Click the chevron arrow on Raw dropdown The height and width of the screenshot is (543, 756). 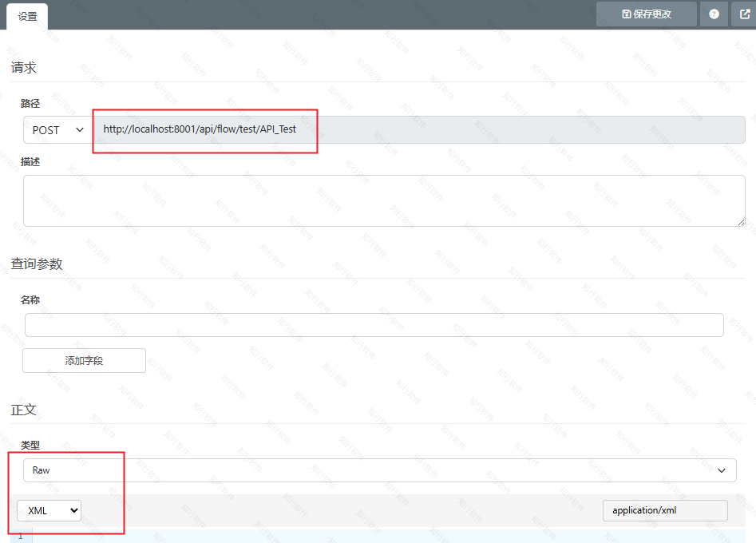pos(722,470)
